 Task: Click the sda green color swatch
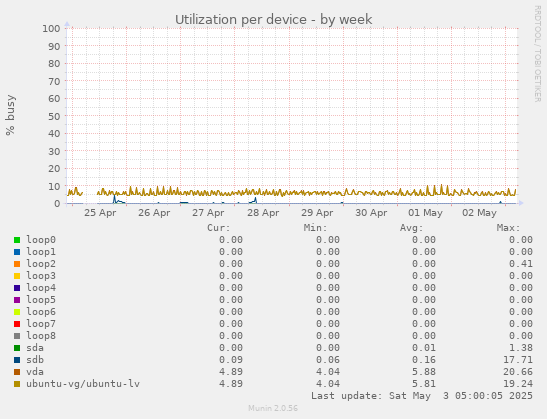17,348
